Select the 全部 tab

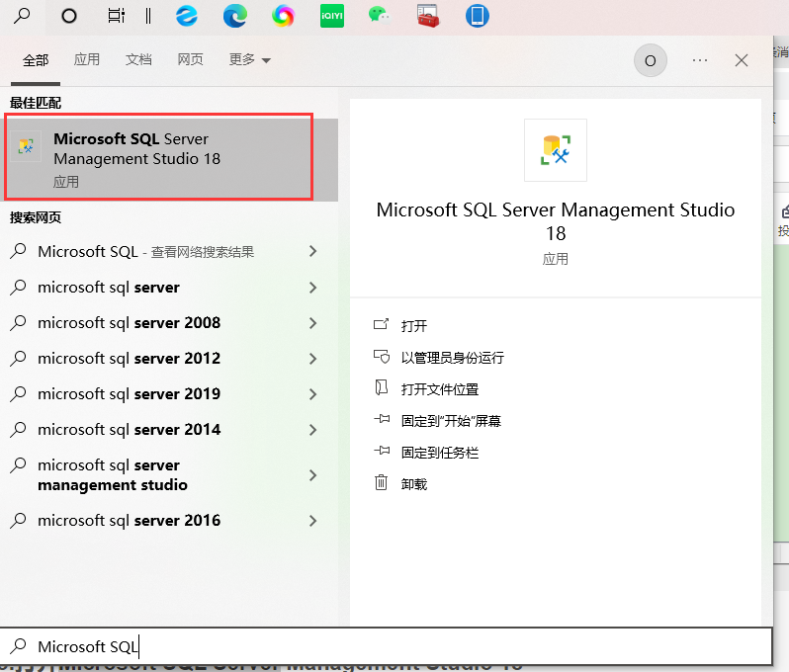[36, 60]
